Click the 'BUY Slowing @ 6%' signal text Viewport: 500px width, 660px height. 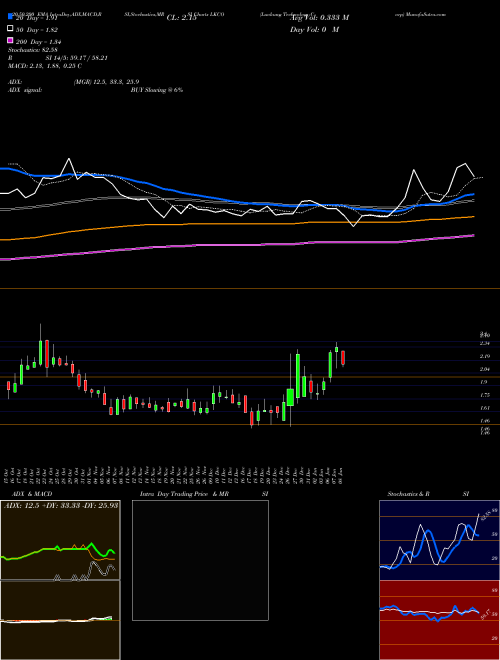[157, 90]
